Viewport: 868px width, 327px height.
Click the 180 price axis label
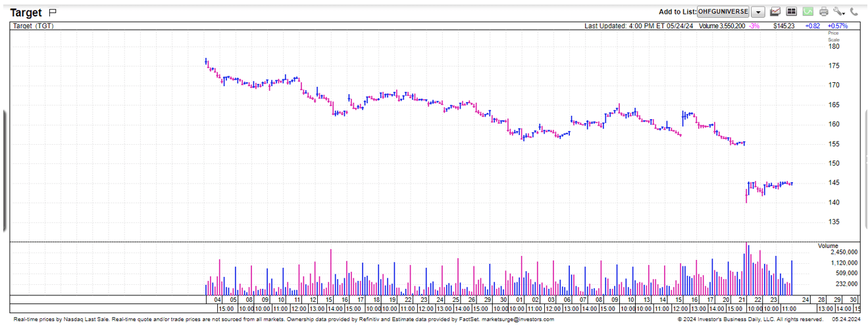point(834,46)
